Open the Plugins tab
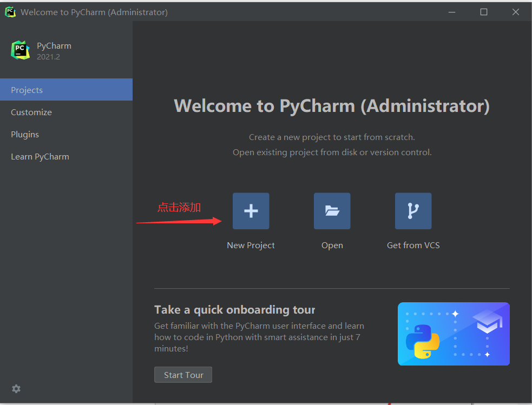 point(66,134)
